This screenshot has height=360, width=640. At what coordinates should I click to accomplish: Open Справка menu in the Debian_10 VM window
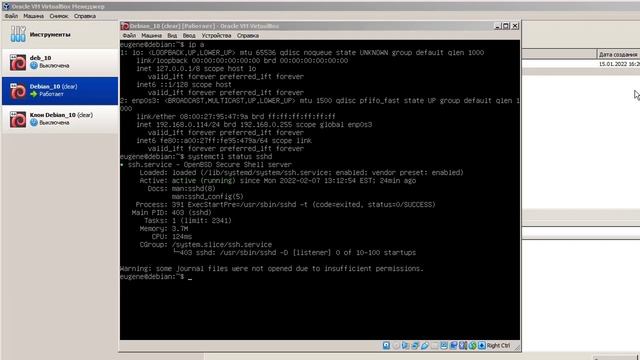coord(248,36)
